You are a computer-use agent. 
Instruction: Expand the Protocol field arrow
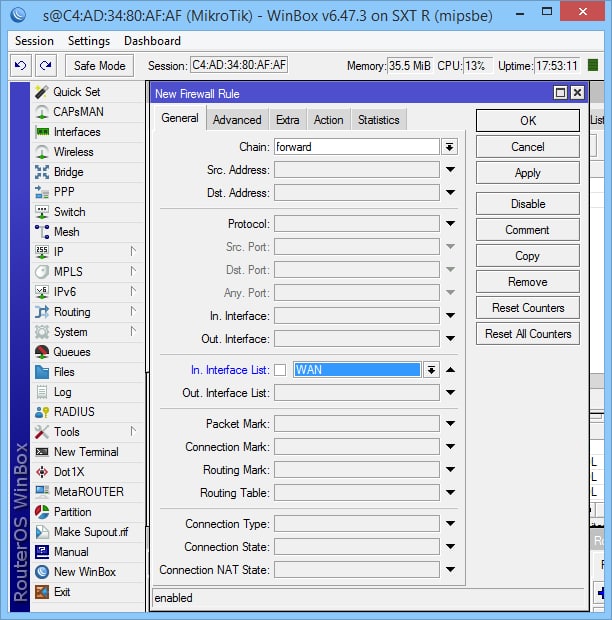coord(450,223)
